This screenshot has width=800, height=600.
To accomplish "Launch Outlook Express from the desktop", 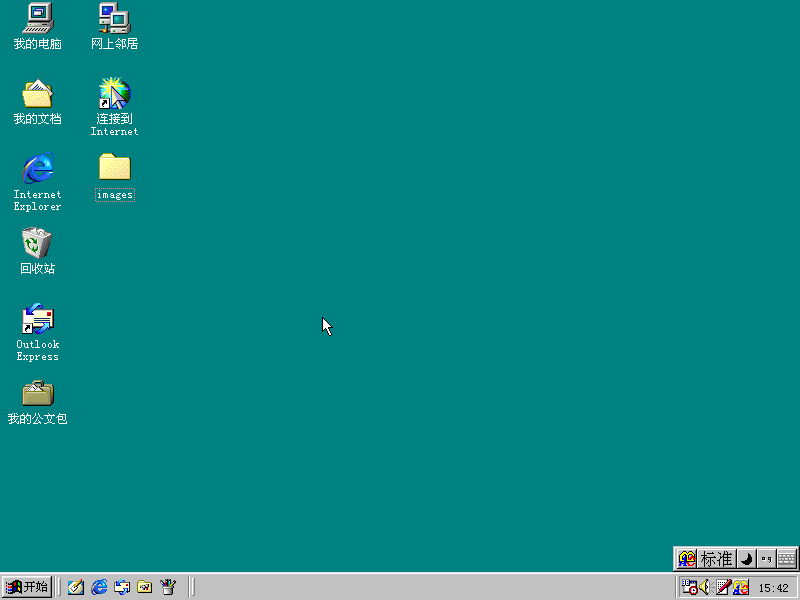I will coord(37,322).
